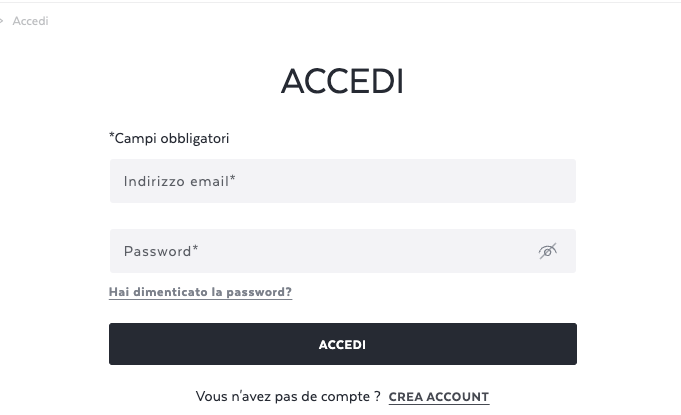
Task: Click the asterisk before Campi obbligatori
Action: click(x=112, y=136)
